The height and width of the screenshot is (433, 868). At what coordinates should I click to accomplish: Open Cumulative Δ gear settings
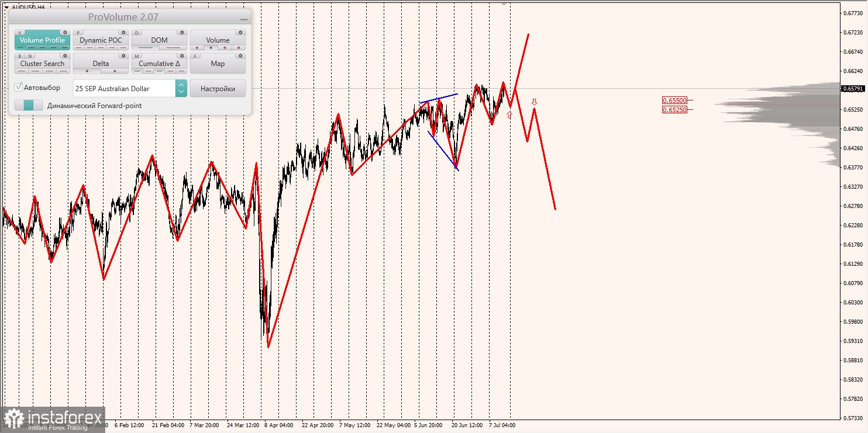point(182,56)
